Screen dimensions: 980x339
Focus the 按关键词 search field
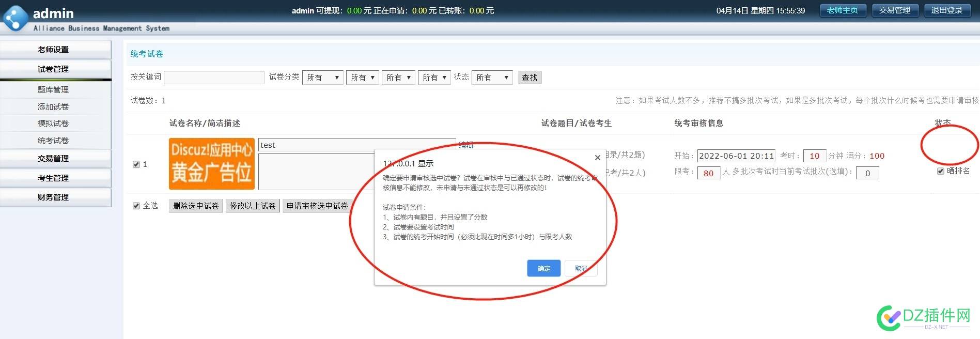(x=214, y=78)
